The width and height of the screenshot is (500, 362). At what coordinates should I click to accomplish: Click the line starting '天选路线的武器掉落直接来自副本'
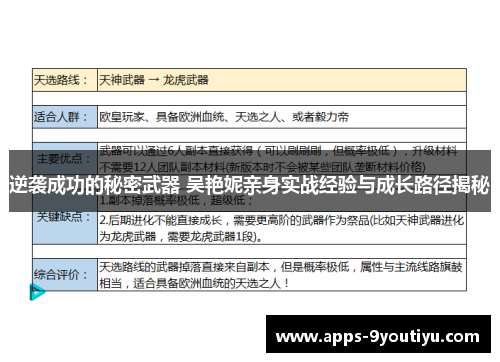(x=281, y=267)
